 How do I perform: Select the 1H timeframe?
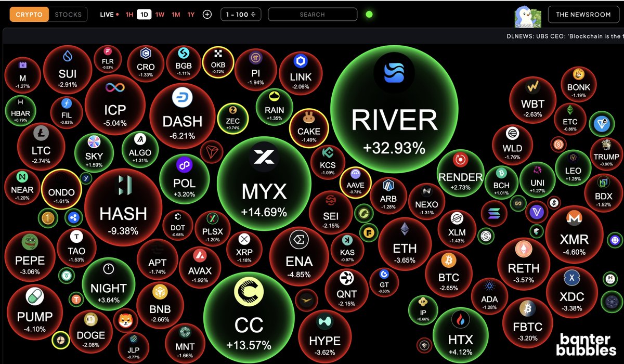click(129, 15)
